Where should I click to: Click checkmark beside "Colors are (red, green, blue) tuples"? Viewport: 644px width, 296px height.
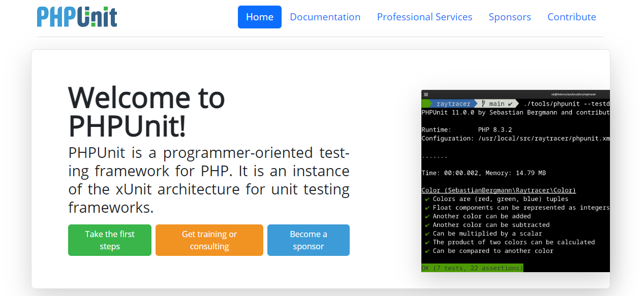[x=427, y=199]
